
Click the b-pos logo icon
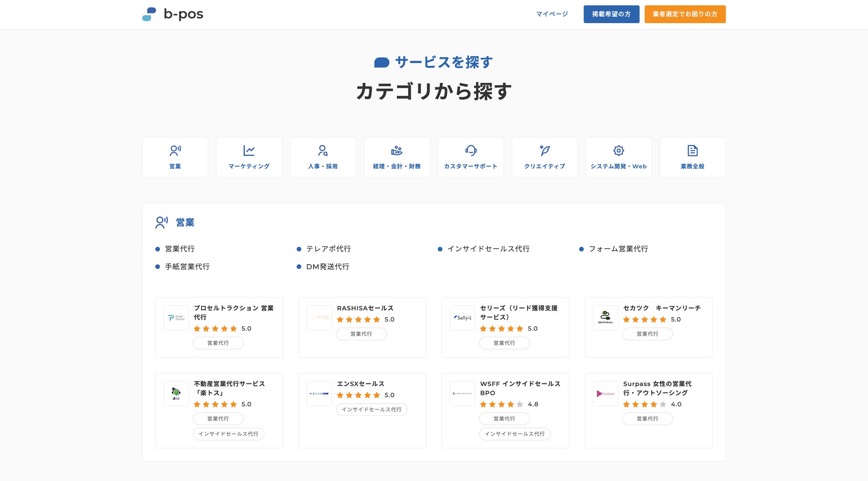(x=149, y=14)
